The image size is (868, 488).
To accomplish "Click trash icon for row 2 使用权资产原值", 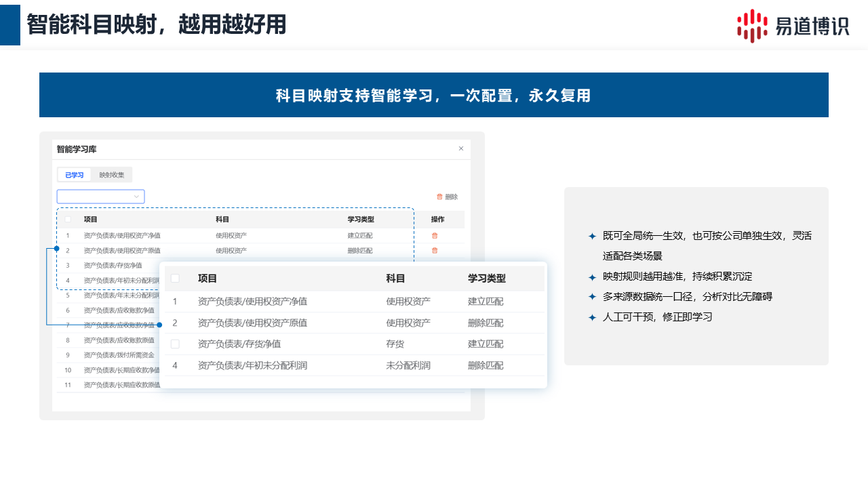I will click(x=435, y=251).
